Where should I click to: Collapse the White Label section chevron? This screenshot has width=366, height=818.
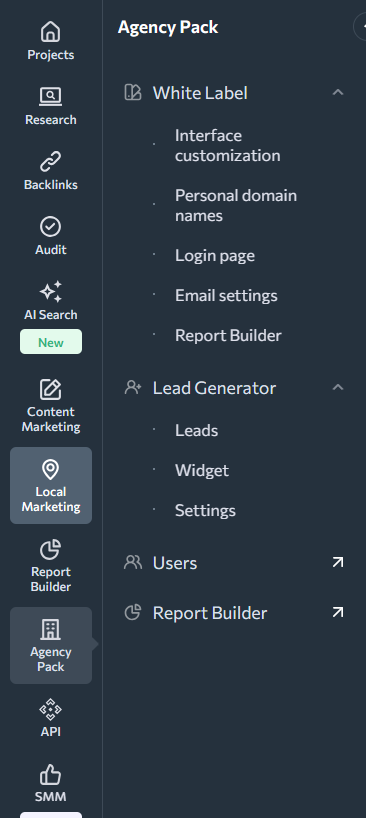coord(338,92)
